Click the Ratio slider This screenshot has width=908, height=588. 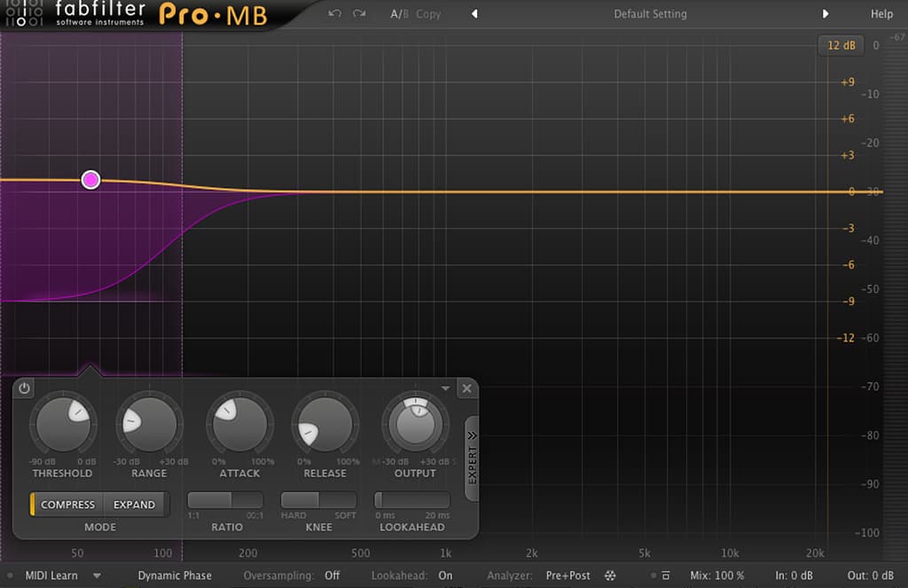tap(224, 500)
